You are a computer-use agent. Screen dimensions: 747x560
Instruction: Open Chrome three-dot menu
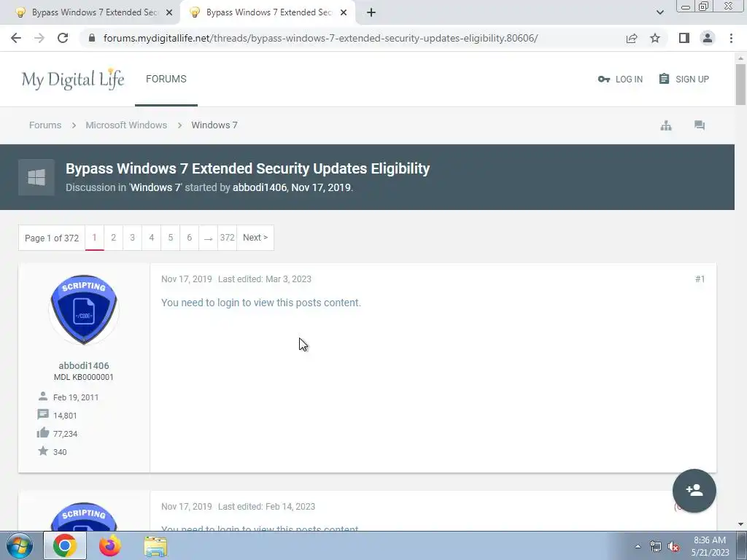point(731,38)
